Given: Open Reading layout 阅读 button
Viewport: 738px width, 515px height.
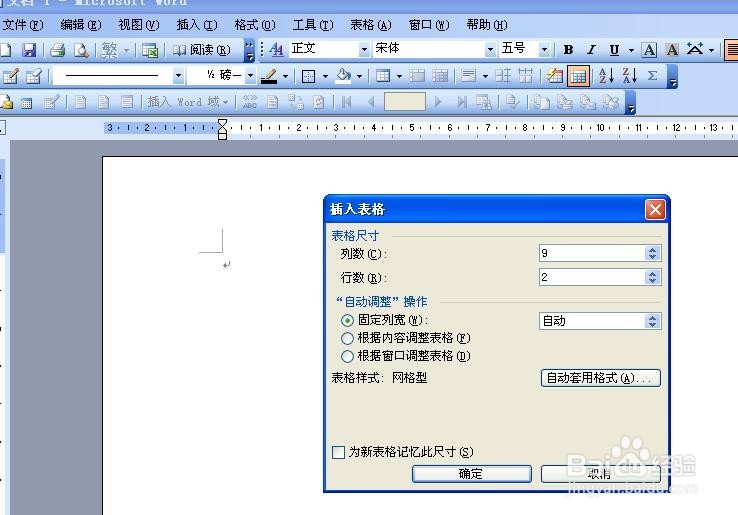Looking at the screenshot, I should click(x=201, y=50).
